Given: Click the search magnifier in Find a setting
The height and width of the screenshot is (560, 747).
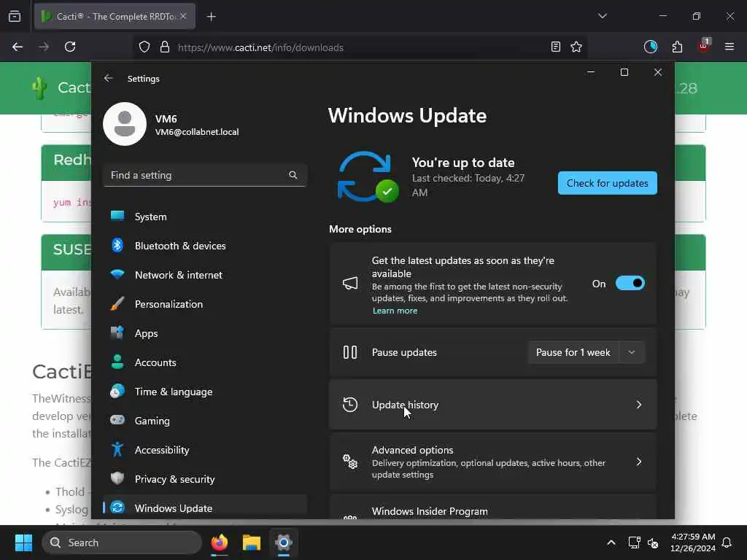Looking at the screenshot, I should tap(293, 175).
